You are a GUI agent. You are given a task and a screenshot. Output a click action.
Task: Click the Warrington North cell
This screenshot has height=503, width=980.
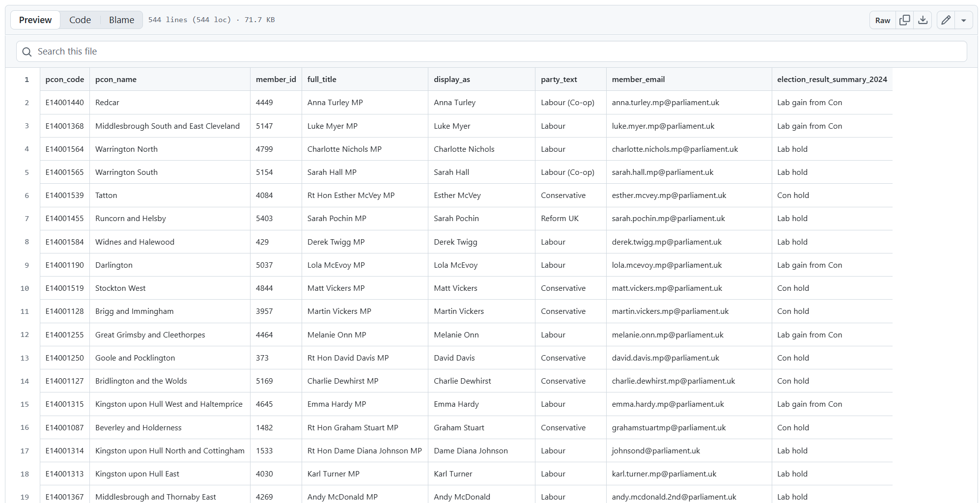click(170, 149)
